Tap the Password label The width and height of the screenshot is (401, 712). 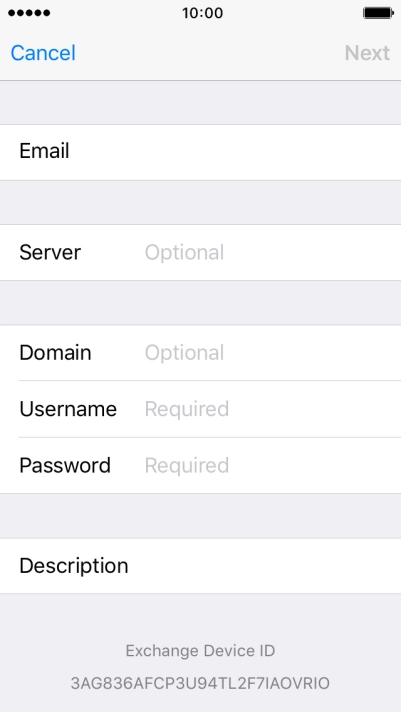[65, 465]
